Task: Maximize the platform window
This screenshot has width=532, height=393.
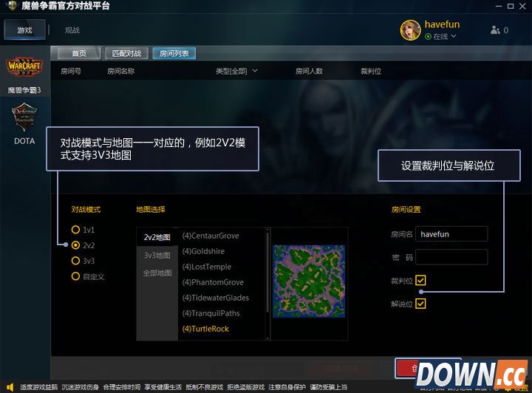Action: click(511, 6)
